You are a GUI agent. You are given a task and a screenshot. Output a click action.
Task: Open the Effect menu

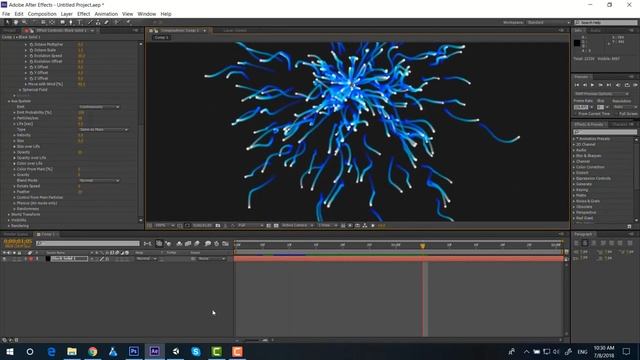(x=83, y=14)
